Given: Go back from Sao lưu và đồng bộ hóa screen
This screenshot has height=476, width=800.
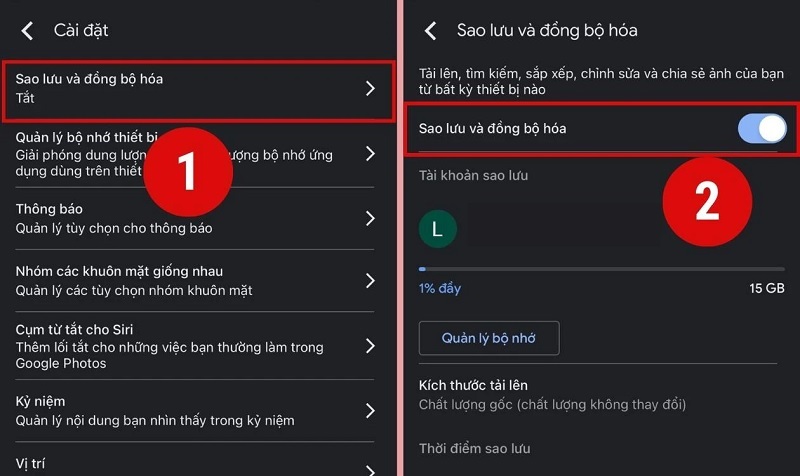Looking at the screenshot, I should (431, 31).
